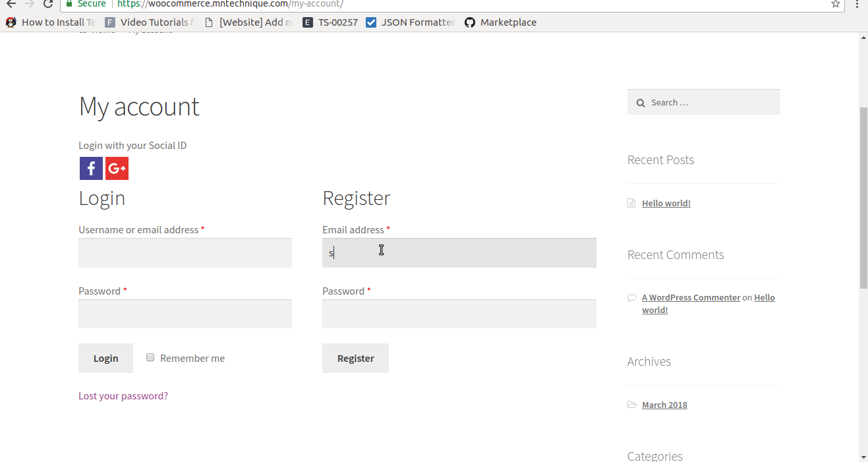Open the TS-00257 bookmark
Viewport: 868px width, 462px height.
[330, 22]
